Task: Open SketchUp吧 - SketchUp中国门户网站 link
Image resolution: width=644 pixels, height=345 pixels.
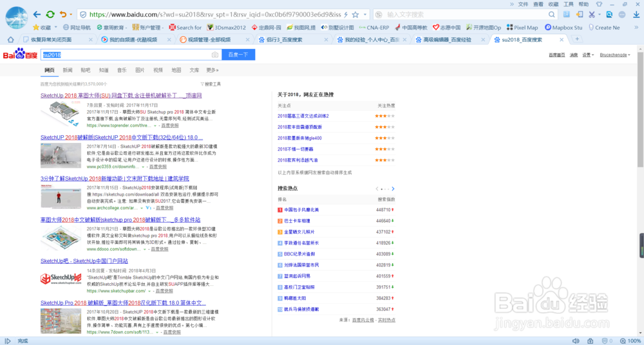Action: coord(84,261)
